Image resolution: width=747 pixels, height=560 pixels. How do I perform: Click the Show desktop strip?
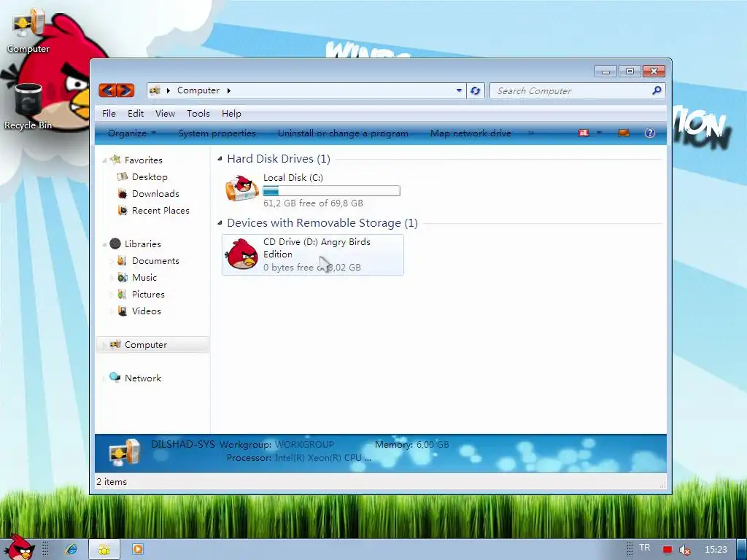coord(742,550)
